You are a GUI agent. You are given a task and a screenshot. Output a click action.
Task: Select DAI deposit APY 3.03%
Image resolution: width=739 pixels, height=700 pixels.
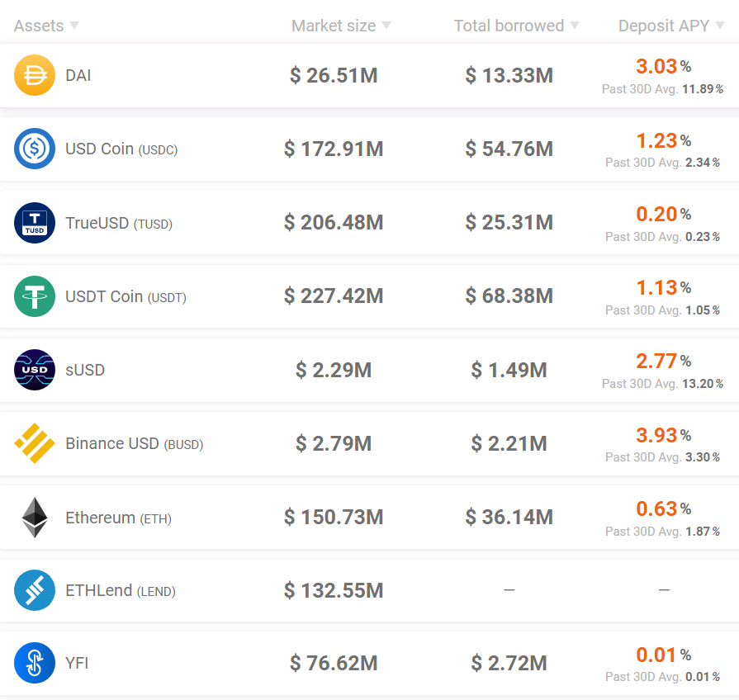point(664,66)
